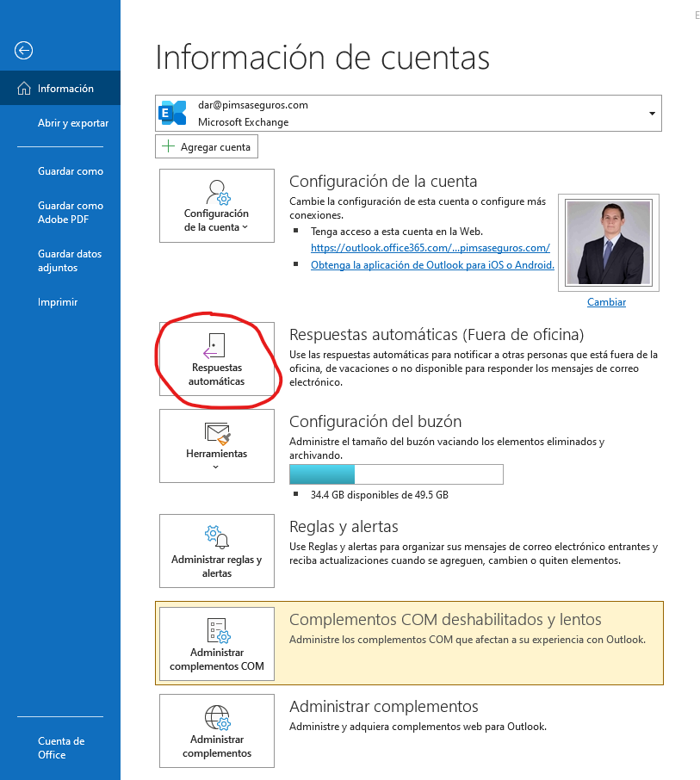Click the 'Configuración del buzón' heading

click(x=375, y=422)
